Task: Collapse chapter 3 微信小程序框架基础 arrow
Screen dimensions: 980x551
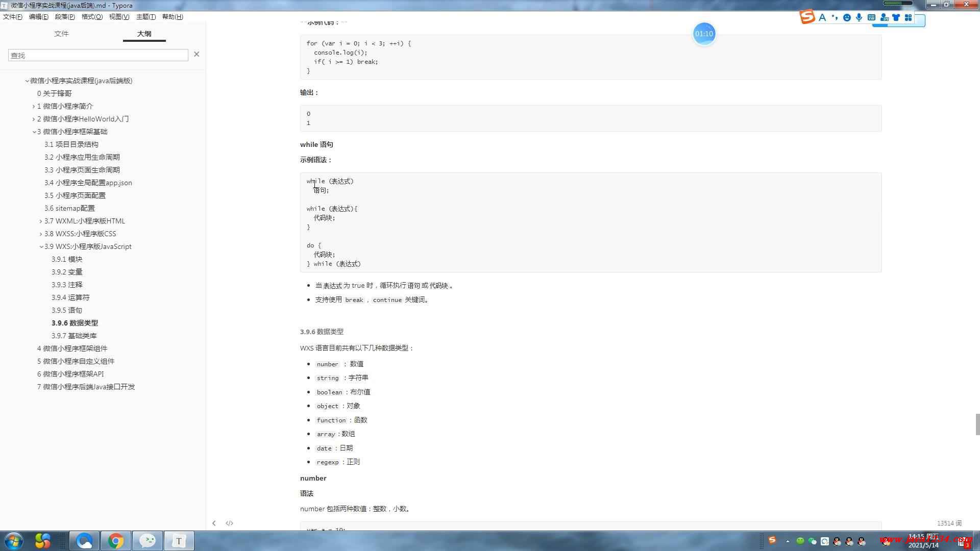Action: pyautogui.click(x=34, y=132)
